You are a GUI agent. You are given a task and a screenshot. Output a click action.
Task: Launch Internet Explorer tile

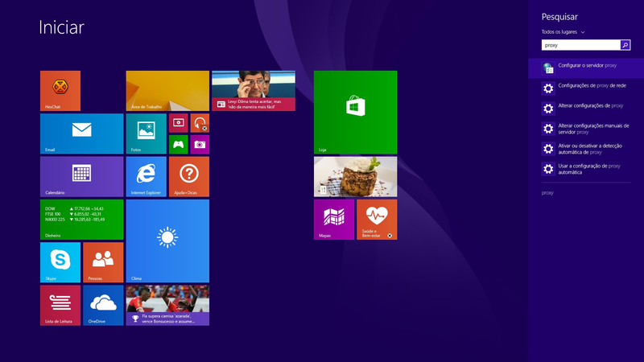(x=147, y=176)
